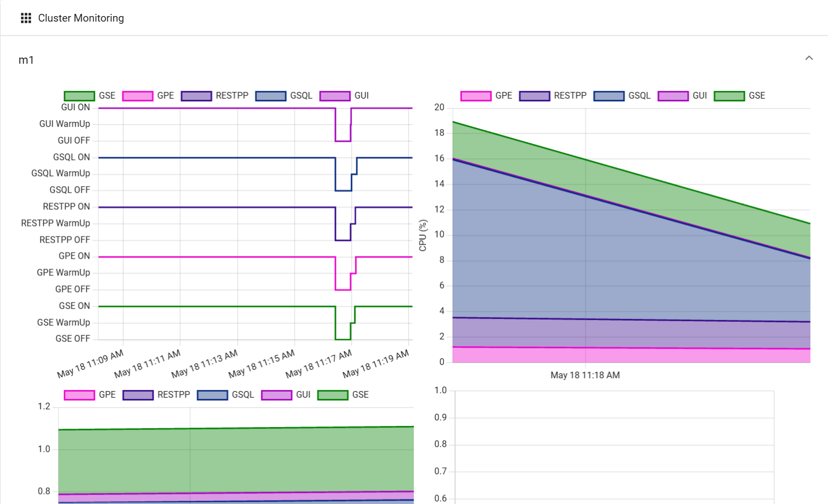828x504 pixels.
Task: Toggle GUI series in CPU chart legend
Action: click(x=682, y=96)
